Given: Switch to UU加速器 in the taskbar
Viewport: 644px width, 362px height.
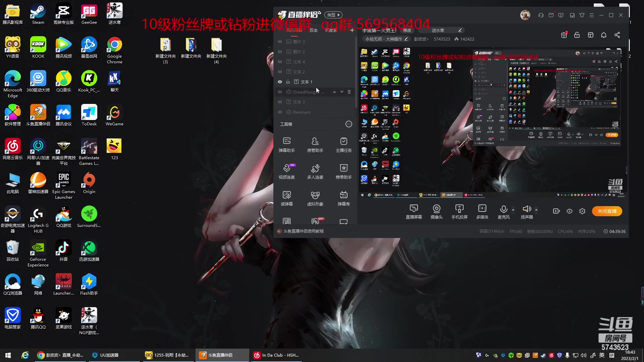Looking at the screenshot, I should pos(114,355).
